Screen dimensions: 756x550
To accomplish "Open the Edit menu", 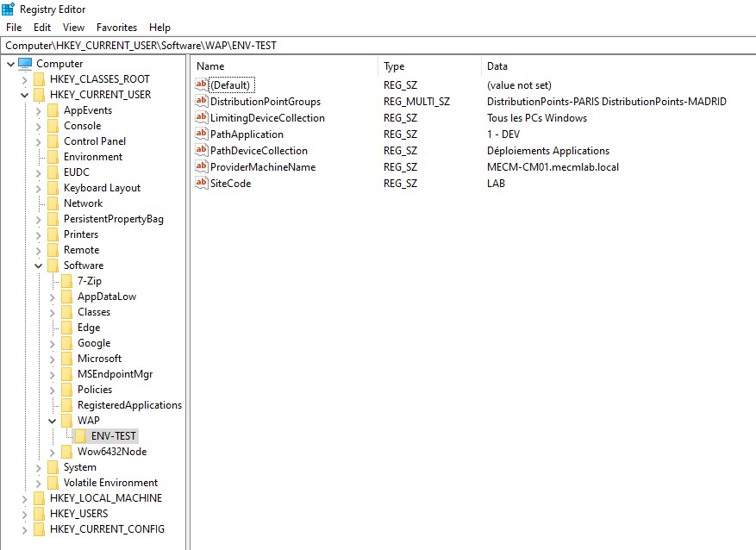I will coord(41,27).
